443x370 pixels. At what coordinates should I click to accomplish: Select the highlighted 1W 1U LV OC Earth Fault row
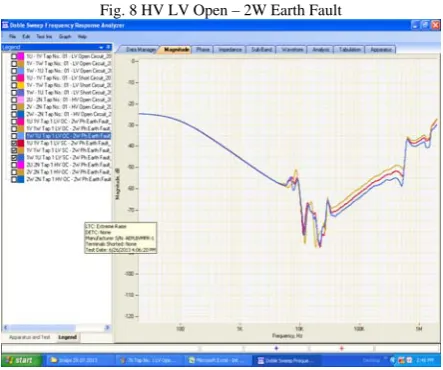(x=68, y=136)
